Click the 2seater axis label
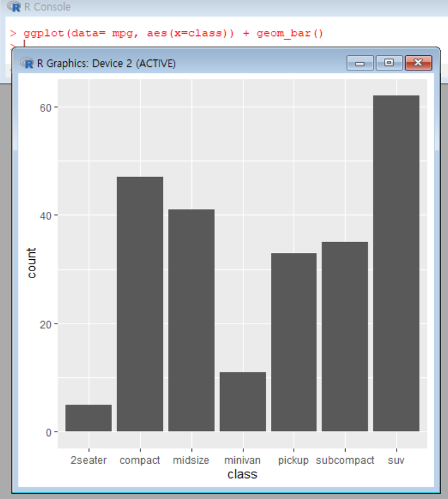 (x=89, y=460)
